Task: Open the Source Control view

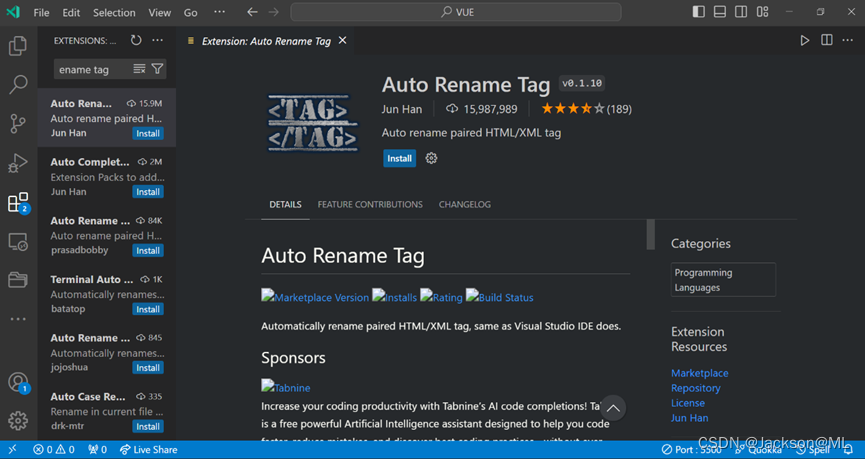Action: click(x=18, y=124)
